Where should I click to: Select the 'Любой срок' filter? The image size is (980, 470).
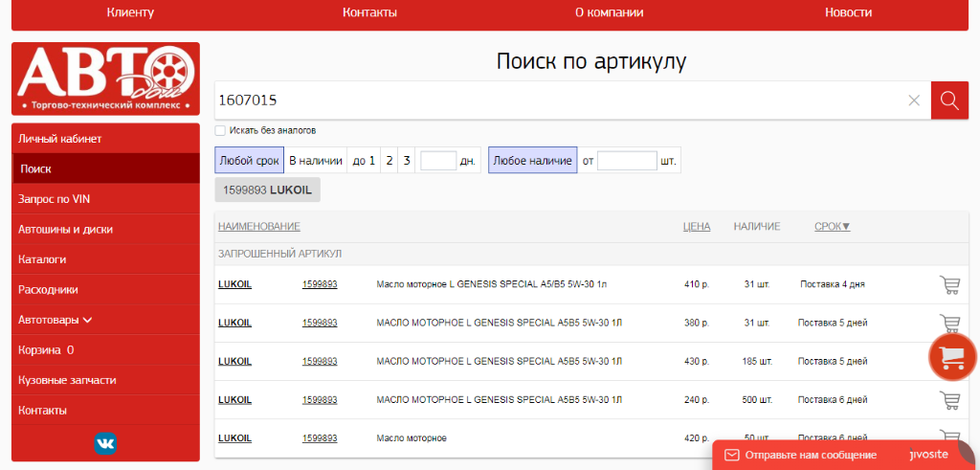[250, 161]
